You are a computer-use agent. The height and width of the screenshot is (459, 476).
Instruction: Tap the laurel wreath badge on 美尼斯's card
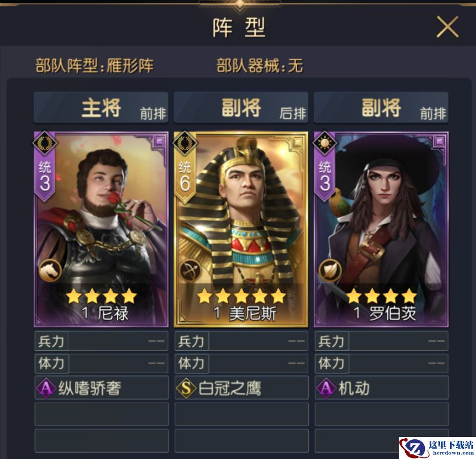pos(185,143)
